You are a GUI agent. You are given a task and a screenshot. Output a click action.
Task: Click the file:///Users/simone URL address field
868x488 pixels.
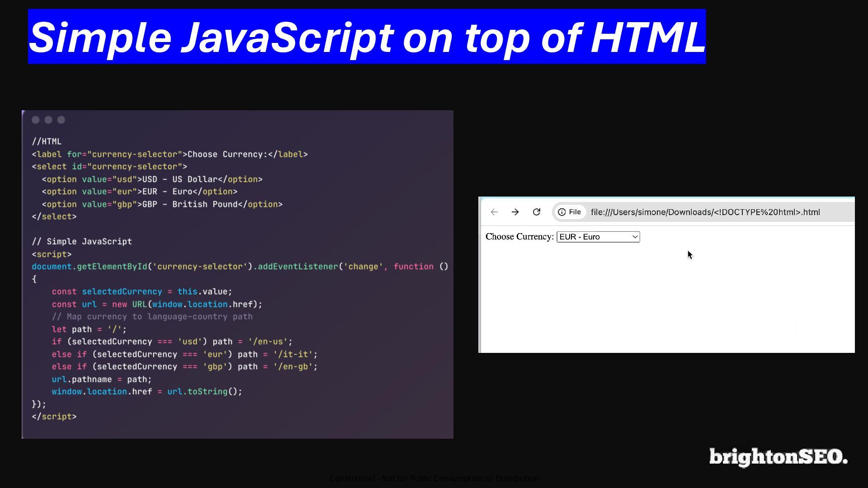tap(705, 212)
